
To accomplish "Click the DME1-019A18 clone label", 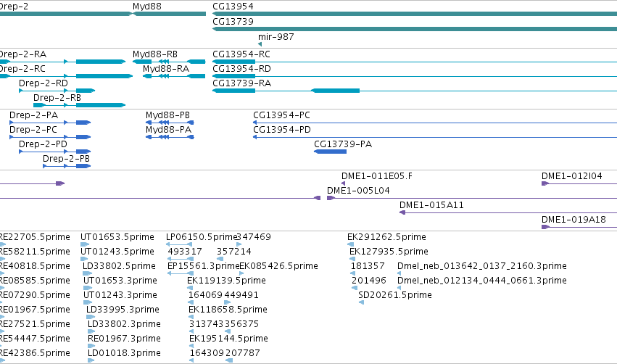I will pos(573,220).
